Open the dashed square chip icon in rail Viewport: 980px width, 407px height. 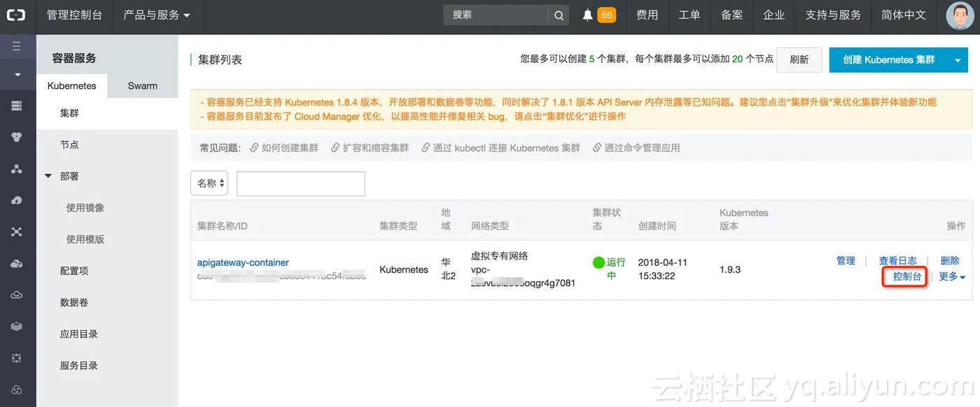[17, 357]
